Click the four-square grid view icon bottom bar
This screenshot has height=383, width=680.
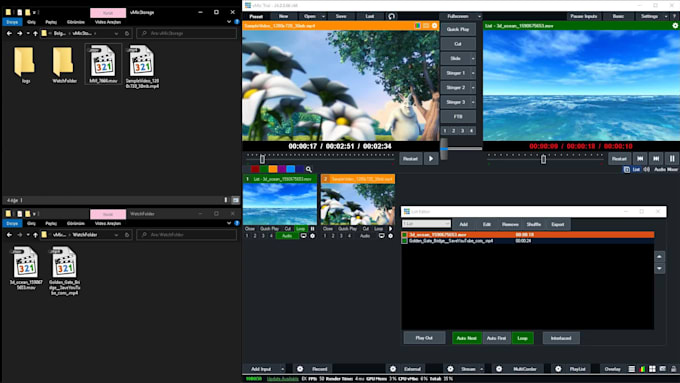pyautogui.click(x=652, y=369)
